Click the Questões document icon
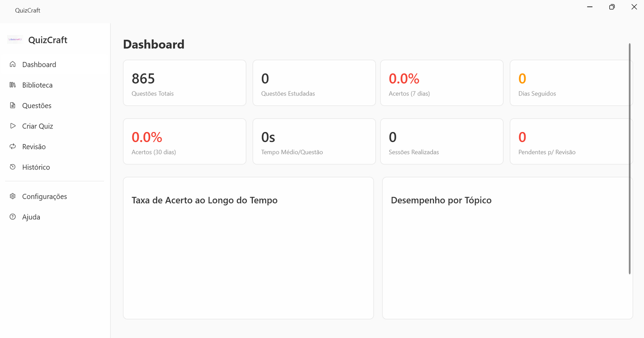The height and width of the screenshot is (338, 644). click(13, 105)
